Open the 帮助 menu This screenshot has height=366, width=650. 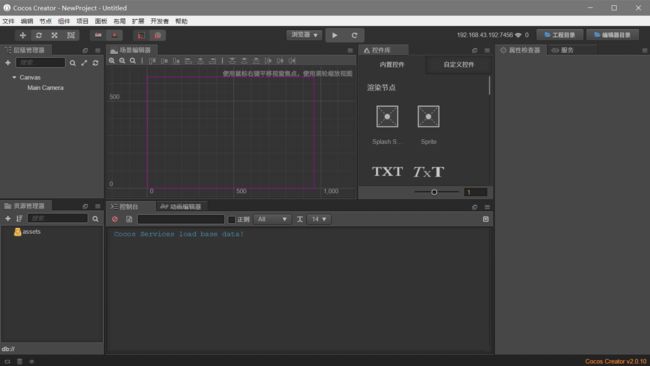click(181, 21)
